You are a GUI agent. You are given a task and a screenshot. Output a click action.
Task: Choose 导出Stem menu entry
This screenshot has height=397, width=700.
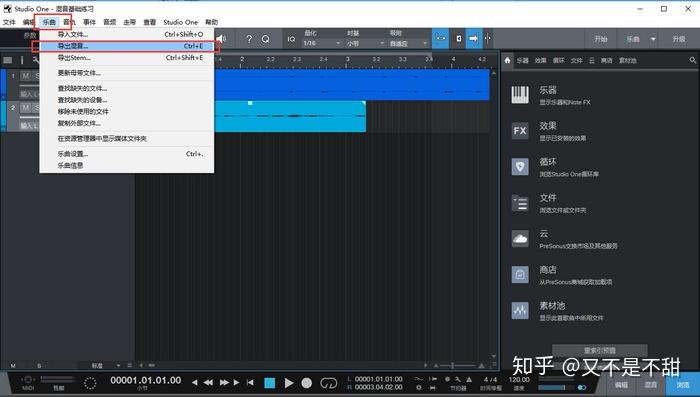click(127, 58)
